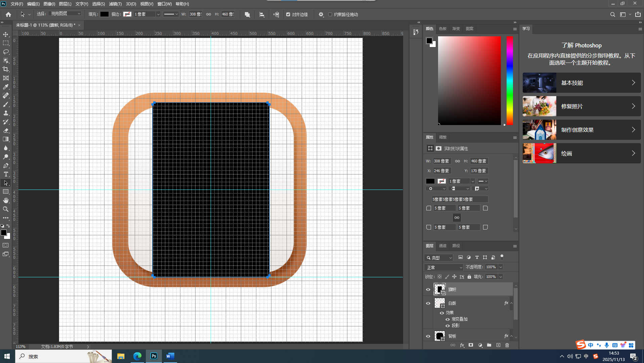Viewport: 644px width, 363px height.
Task: Select the Crop tool
Action: point(6,69)
